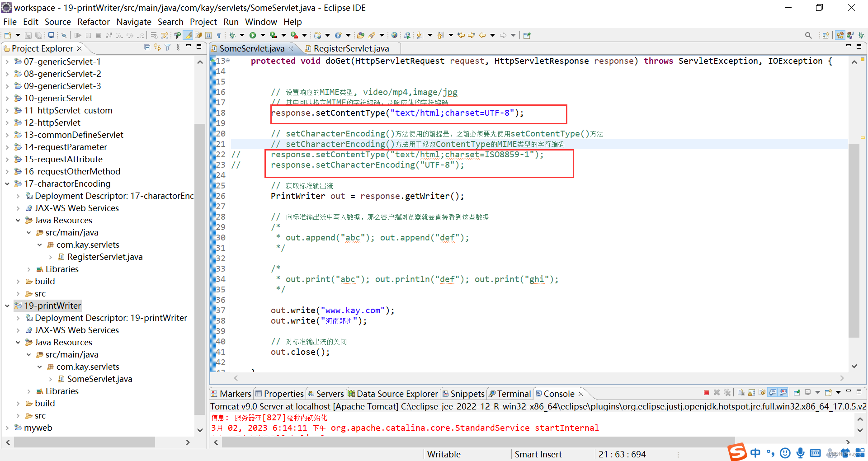Switch to the Java EE perspective icon
This screenshot has width=868, height=461.
tap(840, 35)
